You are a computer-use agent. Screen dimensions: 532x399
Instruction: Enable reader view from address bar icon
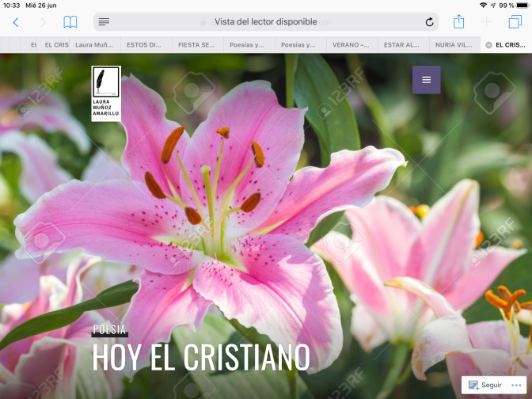(x=104, y=22)
